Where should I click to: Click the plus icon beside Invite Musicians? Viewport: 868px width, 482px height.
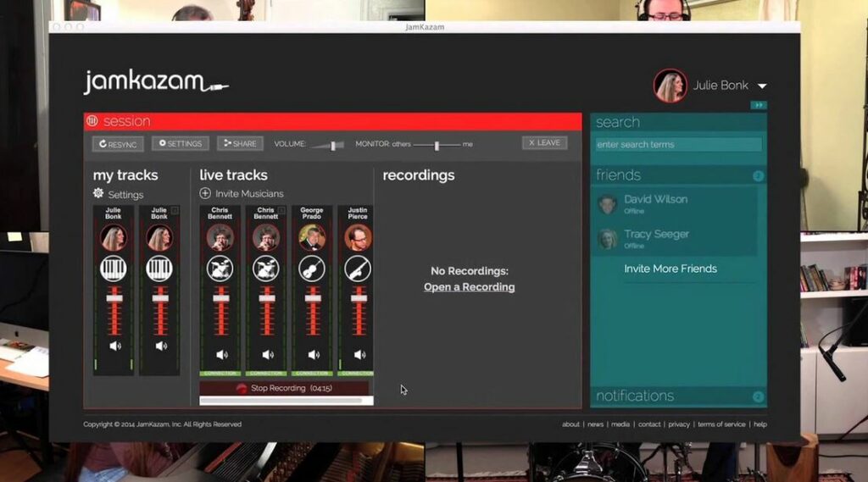[205, 193]
